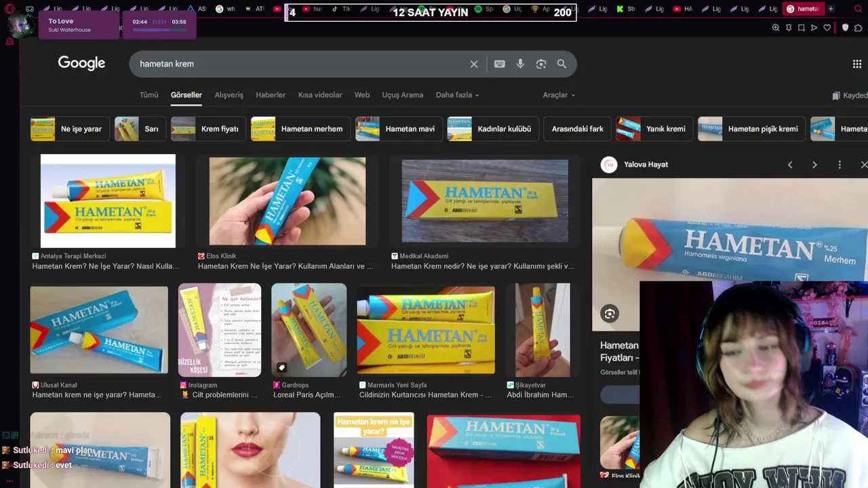Open Medikal Akademi Hametan box image
This screenshot has height=488, width=868.
[x=485, y=201]
